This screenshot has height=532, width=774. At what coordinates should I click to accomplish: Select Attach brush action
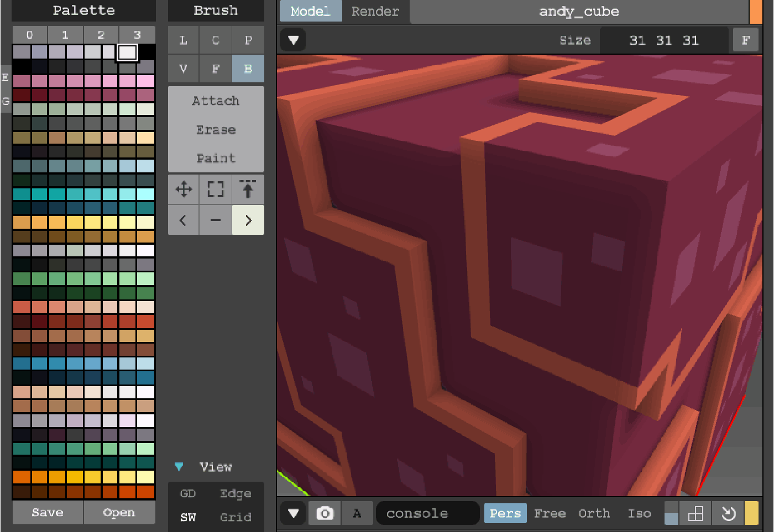pos(216,101)
